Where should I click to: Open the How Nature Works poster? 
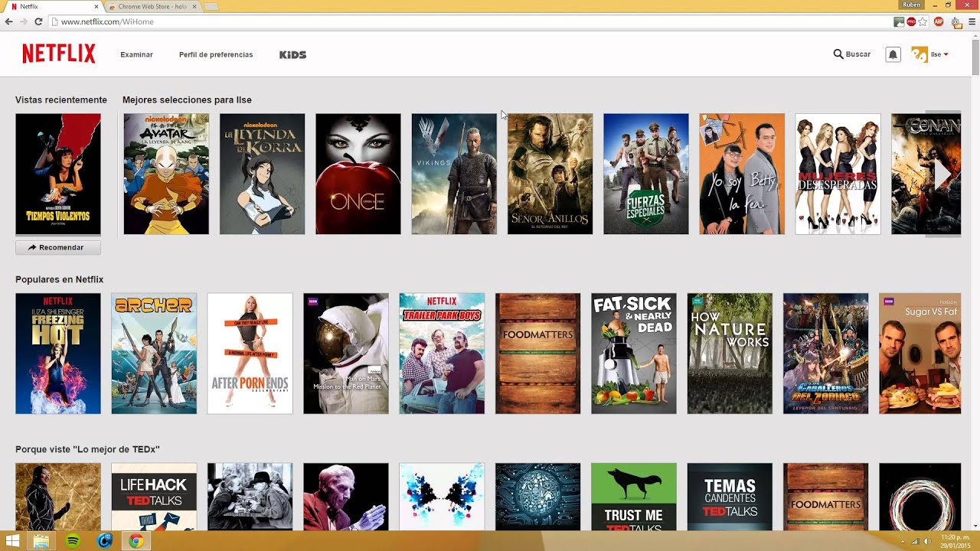[x=730, y=354]
